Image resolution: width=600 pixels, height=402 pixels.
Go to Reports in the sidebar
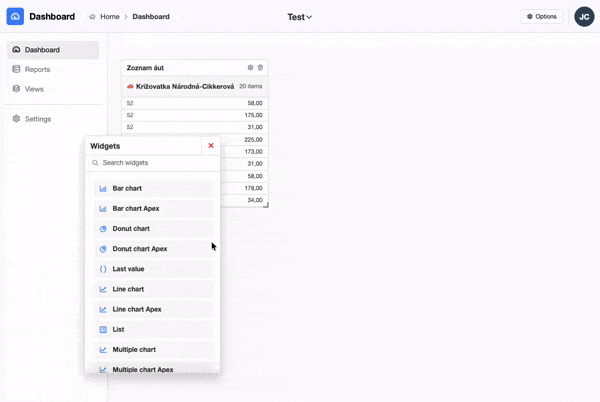[37, 69]
